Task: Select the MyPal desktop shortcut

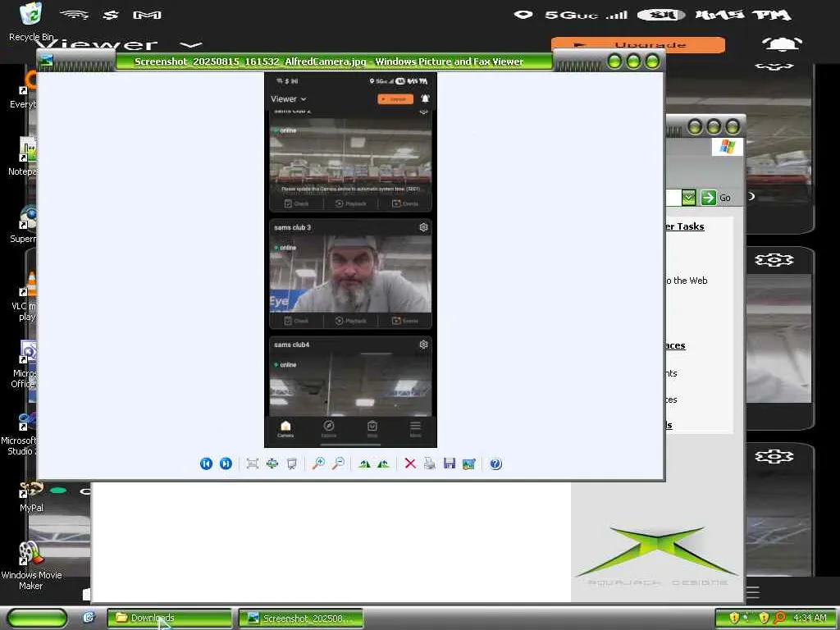Action: tap(31, 496)
